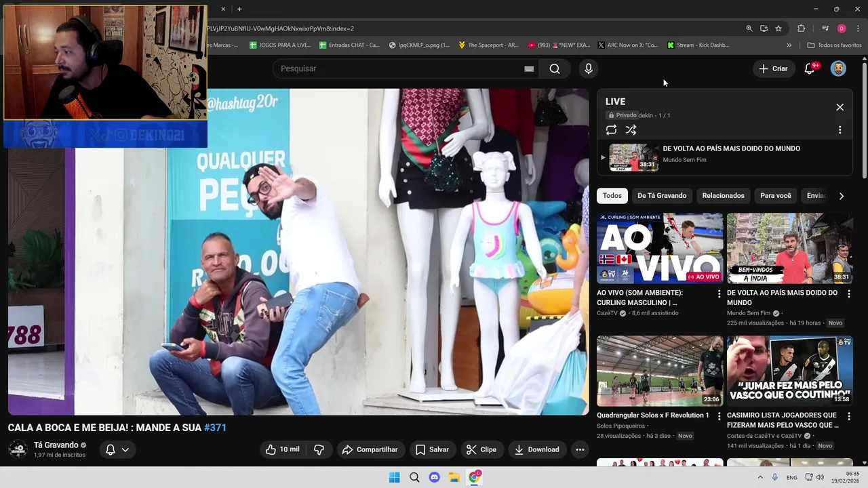Open the Tá Gravando channel name link
Viewport: 868px width, 488px height.
pos(56,445)
